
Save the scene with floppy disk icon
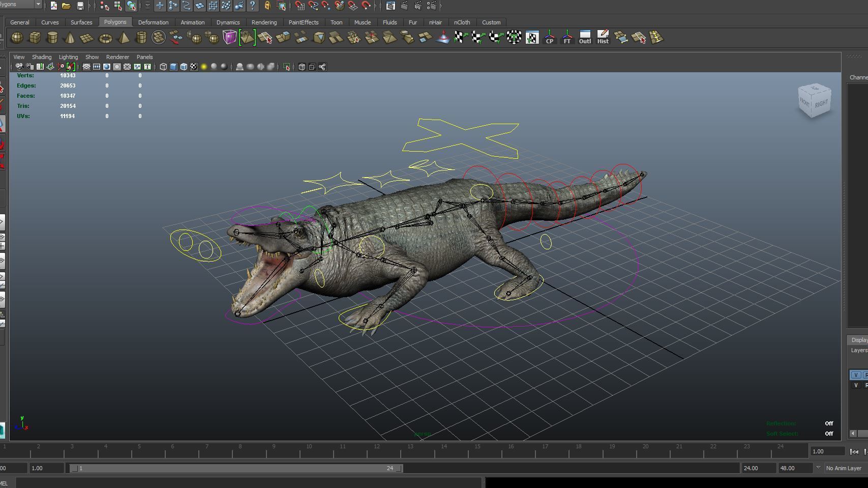tap(80, 6)
